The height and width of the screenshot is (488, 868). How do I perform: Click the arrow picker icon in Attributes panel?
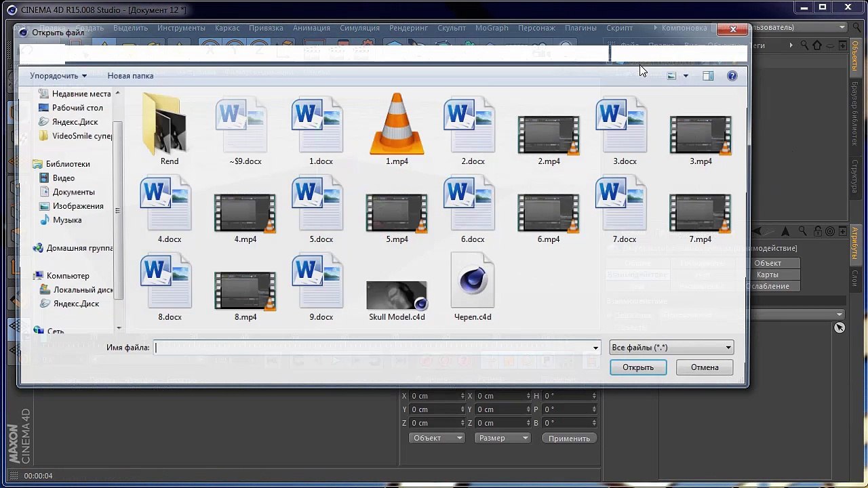(840, 328)
